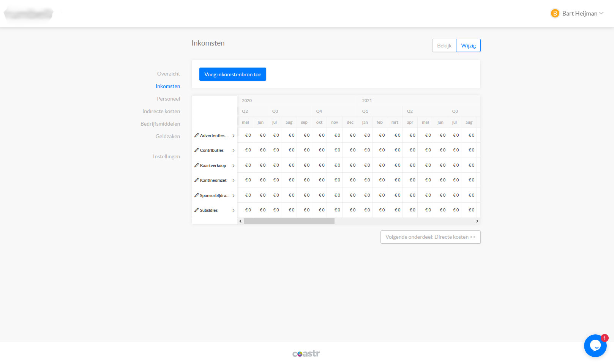This screenshot has height=364, width=614.
Task: Click the pencil icon for Kantineomzet
Action: point(196,180)
